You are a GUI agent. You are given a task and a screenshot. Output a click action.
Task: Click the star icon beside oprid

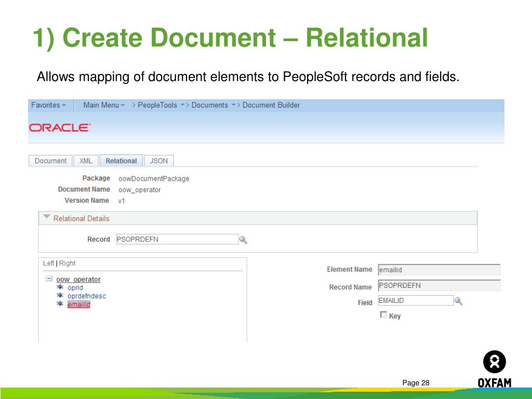pyautogui.click(x=60, y=287)
